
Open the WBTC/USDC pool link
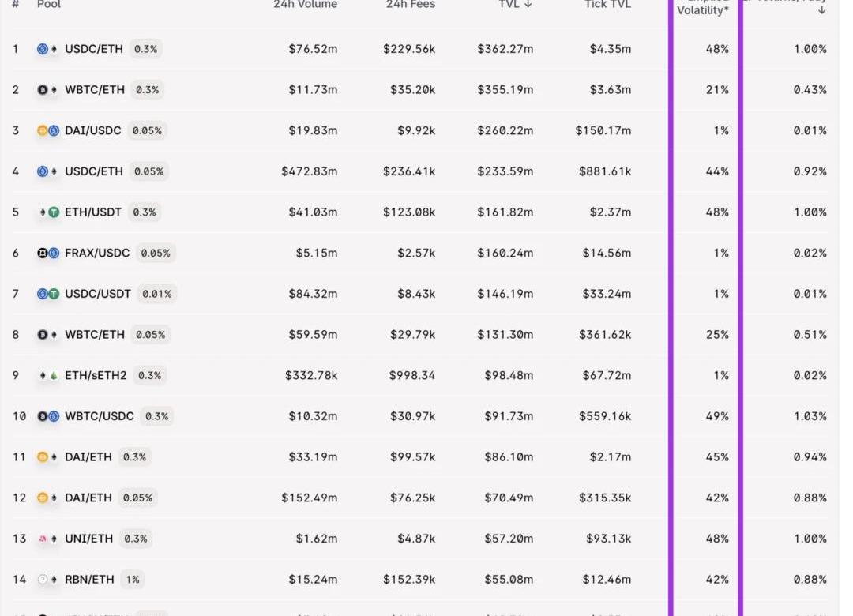click(100, 416)
